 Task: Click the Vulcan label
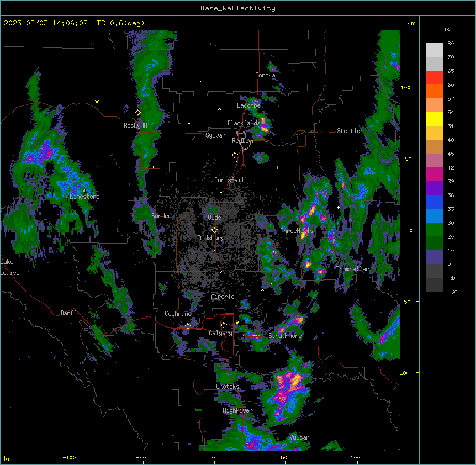click(x=299, y=437)
